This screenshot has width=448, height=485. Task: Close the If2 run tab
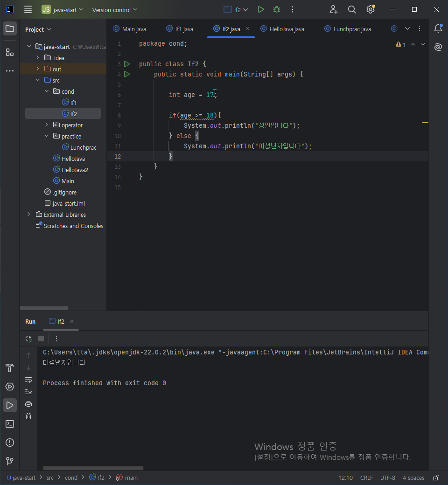pyautogui.click(x=72, y=321)
